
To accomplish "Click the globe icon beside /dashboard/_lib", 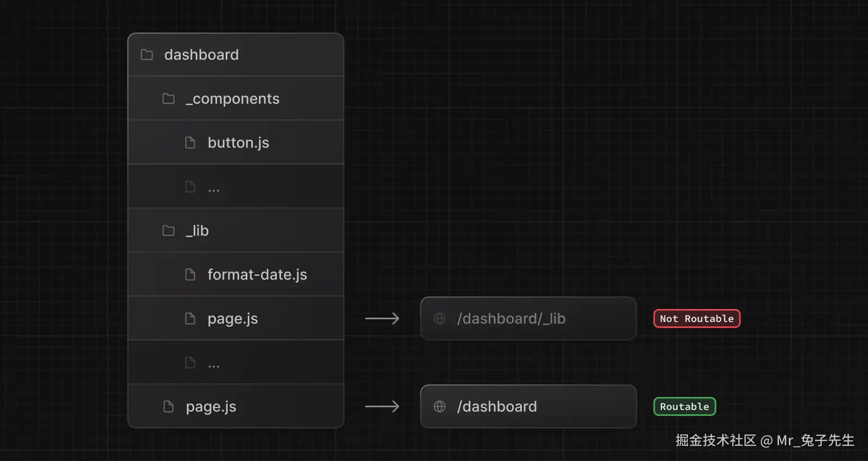I will point(439,319).
